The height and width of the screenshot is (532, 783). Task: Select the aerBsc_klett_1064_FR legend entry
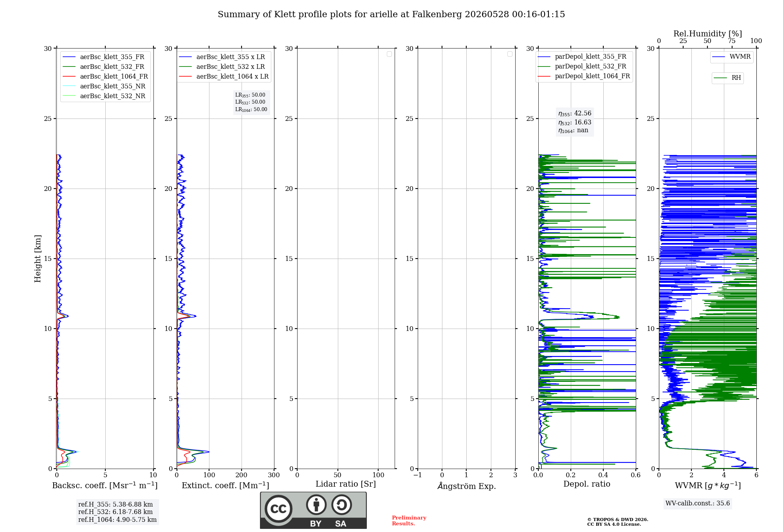click(106, 76)
